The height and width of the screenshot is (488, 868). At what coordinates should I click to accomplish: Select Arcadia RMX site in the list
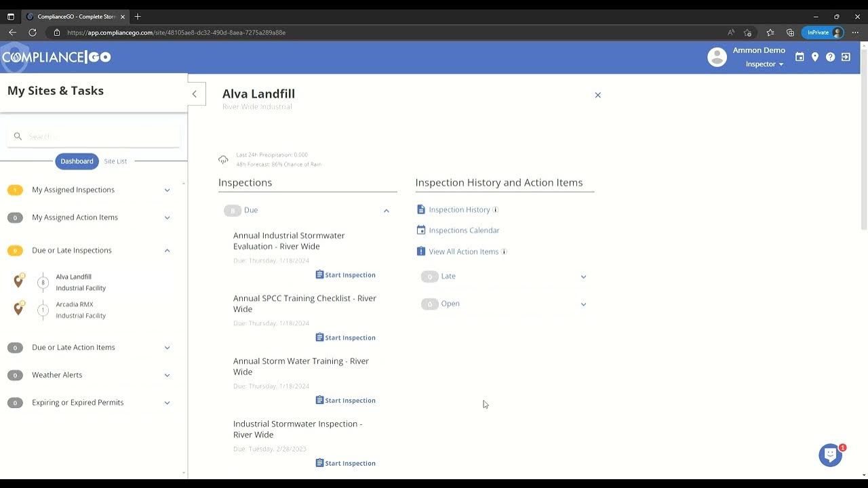coord(81,310)
